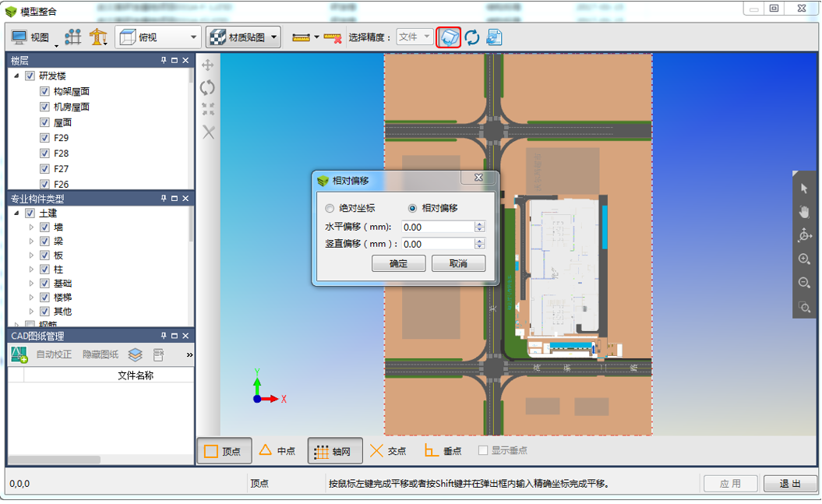Click the 自动校正 button
The image size is (822, 504).
pyautogui.click(x=54, y=354)
